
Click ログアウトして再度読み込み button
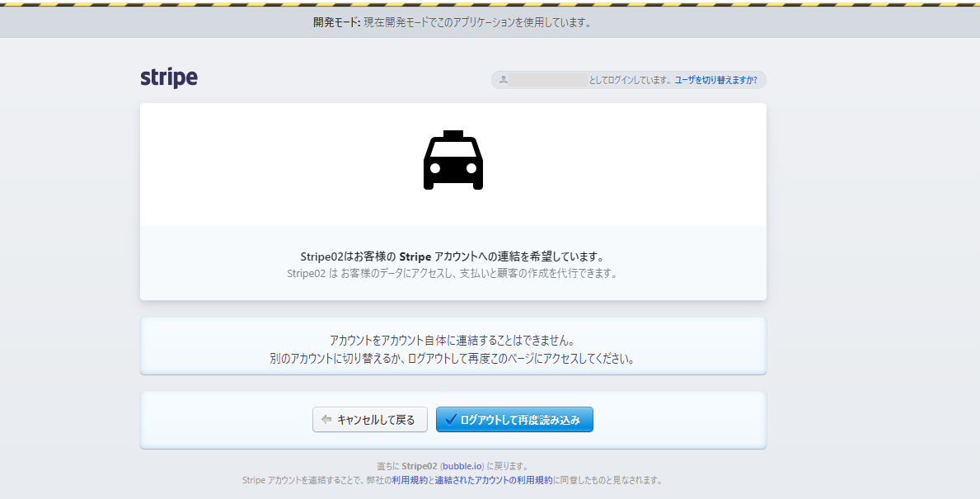pos(514,420)
